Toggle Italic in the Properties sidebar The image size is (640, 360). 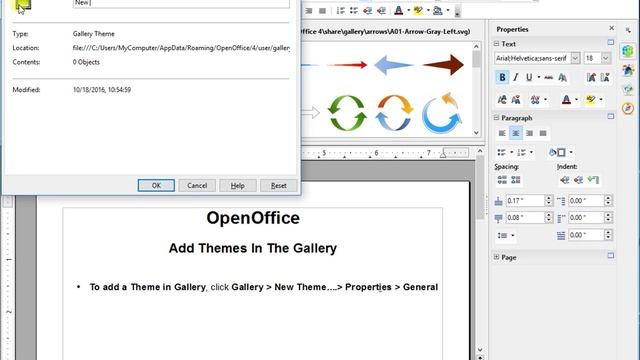point(516,77)
